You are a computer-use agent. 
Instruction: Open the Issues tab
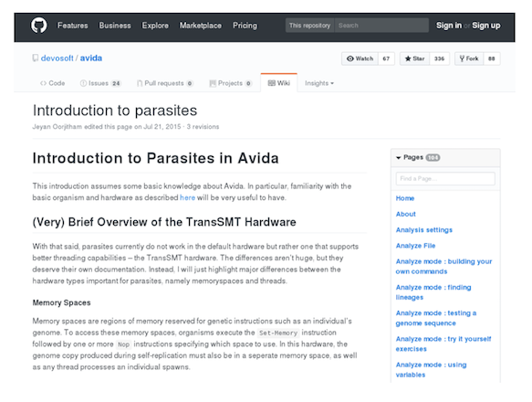coord(100,83)
